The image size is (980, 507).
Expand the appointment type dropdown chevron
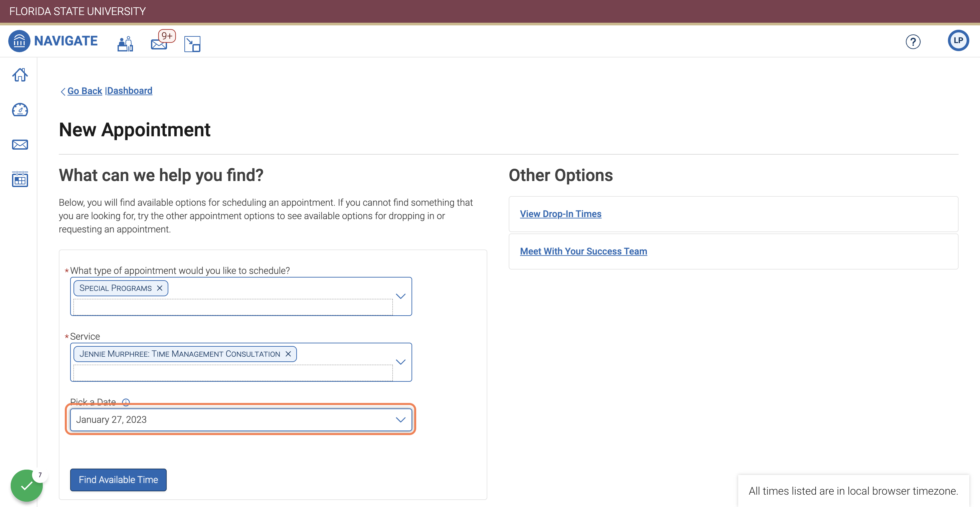400,296
